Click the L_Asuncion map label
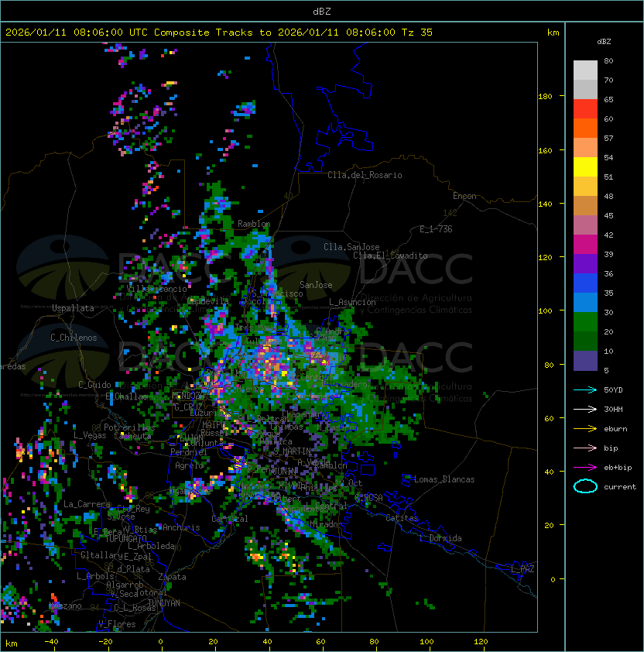Image resolution: width=644 pixels, height=652 pixels. tap(352, 302)
